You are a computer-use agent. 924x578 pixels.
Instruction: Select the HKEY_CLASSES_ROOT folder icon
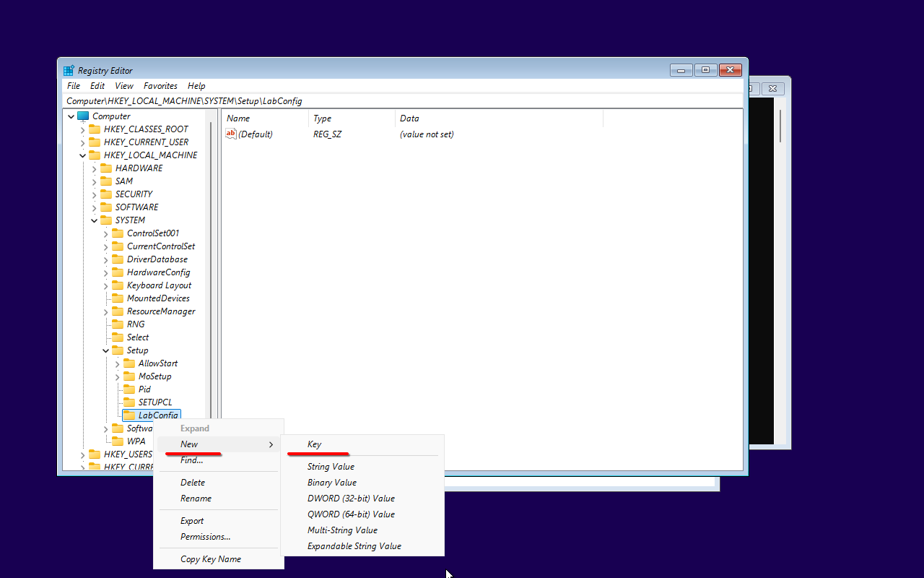coord(95,129)
